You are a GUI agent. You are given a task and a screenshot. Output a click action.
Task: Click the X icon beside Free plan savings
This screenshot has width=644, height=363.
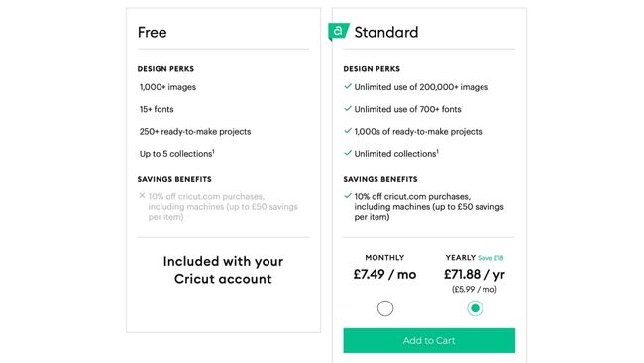(142, 195)
